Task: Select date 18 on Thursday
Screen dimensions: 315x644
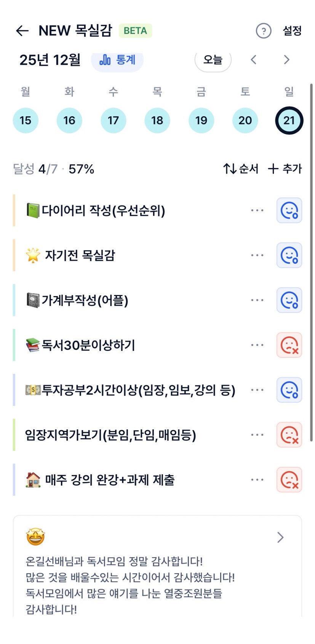Action: tap(157, 120)
